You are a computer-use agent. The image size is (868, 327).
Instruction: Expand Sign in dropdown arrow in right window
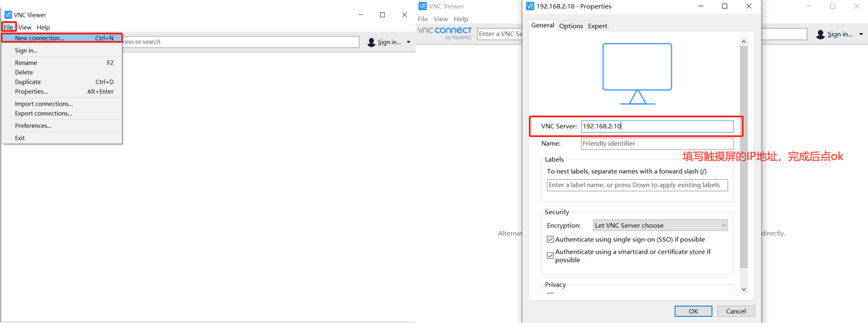pos(861,34)
